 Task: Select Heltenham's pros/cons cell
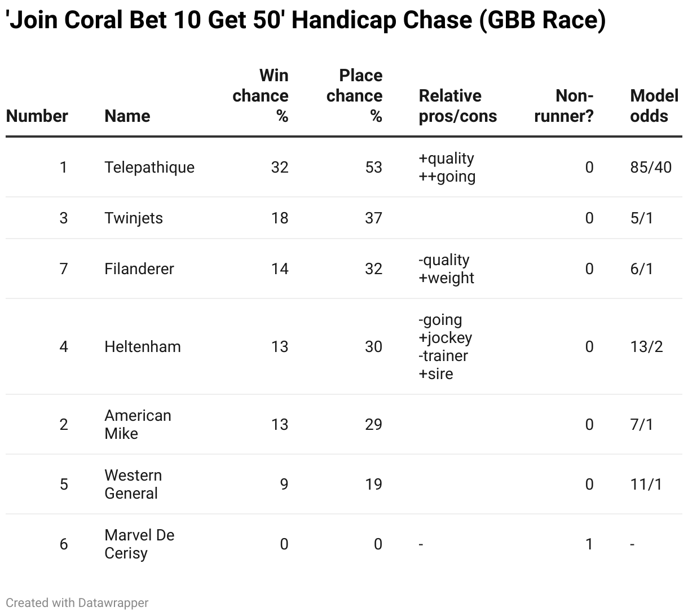(x=446, y=347)
